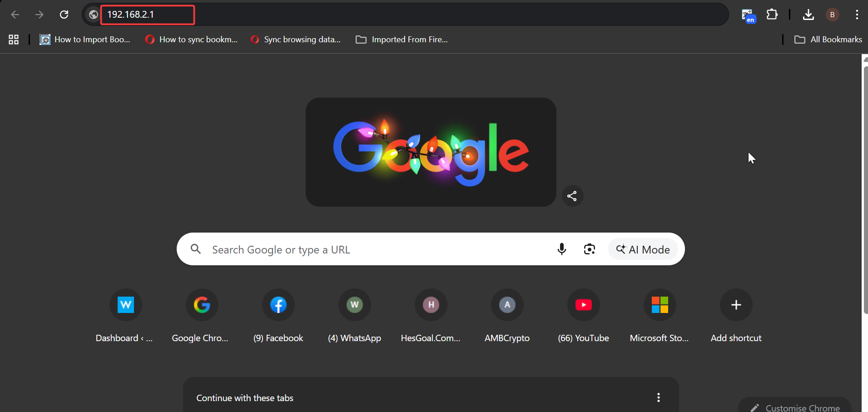The width and height of the screenshot is (868, 412).
Task: Share the Google doodle
Action: 572,196
